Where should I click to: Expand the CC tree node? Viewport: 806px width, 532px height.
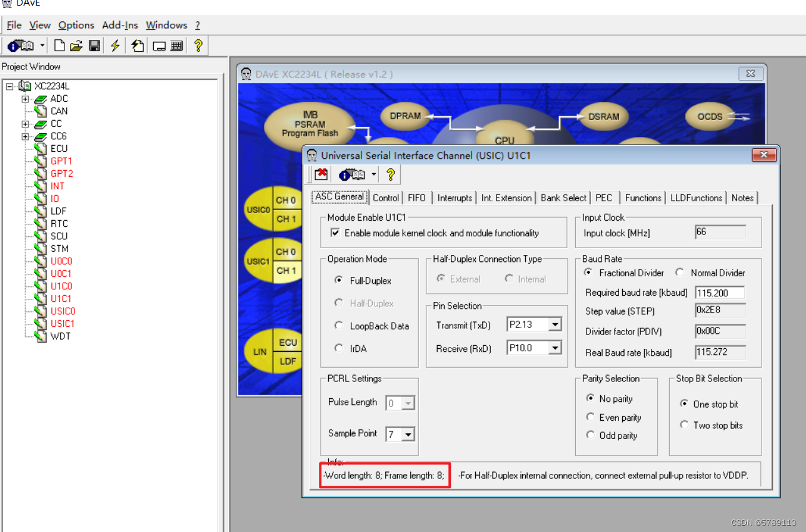pos(25,124)
